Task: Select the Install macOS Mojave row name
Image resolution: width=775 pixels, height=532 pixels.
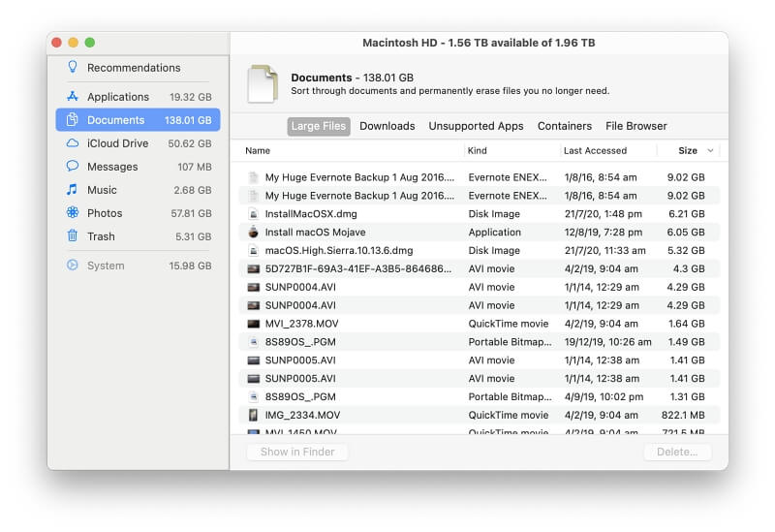Action: (x=316, y=232)
